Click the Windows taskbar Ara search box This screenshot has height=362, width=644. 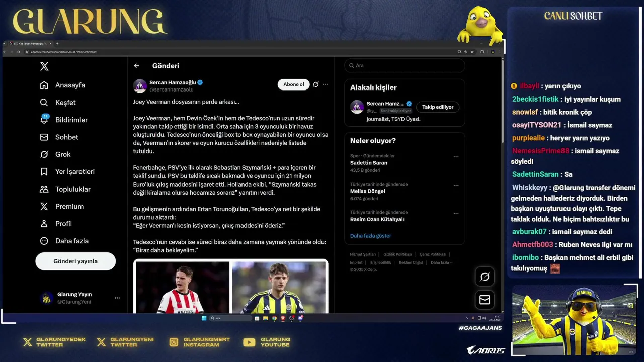(230, 318)
